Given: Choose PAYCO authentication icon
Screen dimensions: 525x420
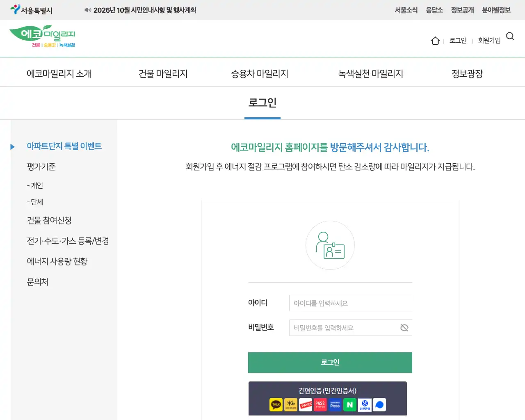Looking at the screenshot, I should (306, 405).
